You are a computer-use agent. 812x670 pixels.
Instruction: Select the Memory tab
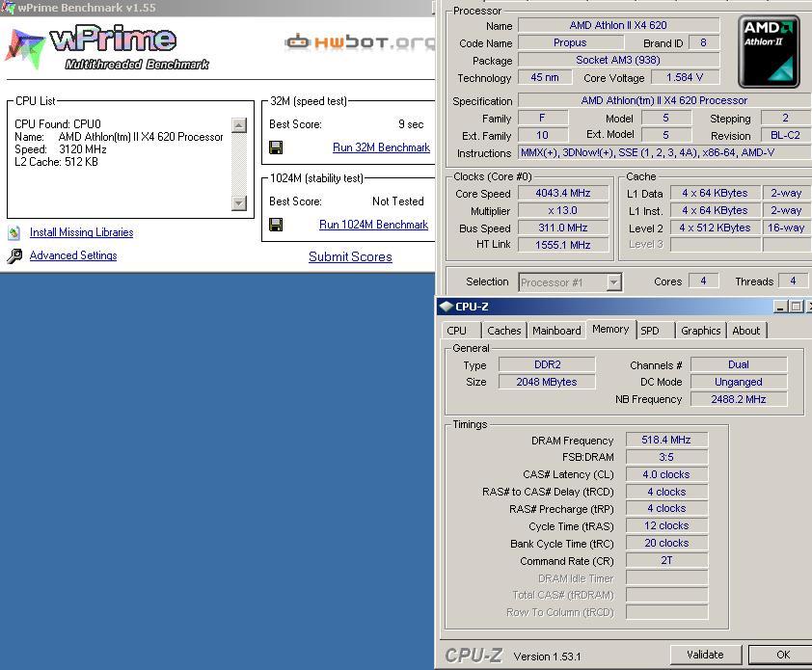pyautogui.click(x=610, y=330)
